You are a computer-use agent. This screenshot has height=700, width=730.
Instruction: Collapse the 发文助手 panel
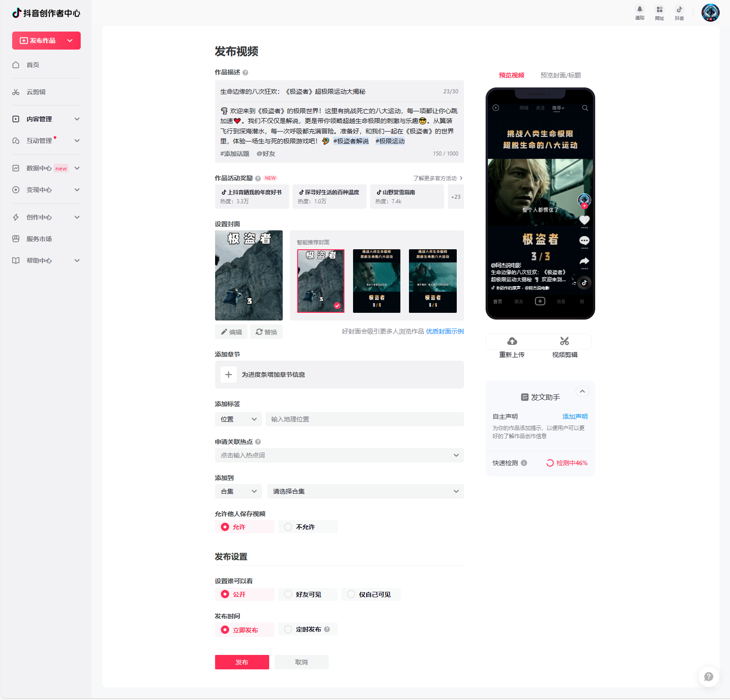(x=582, y=391)
